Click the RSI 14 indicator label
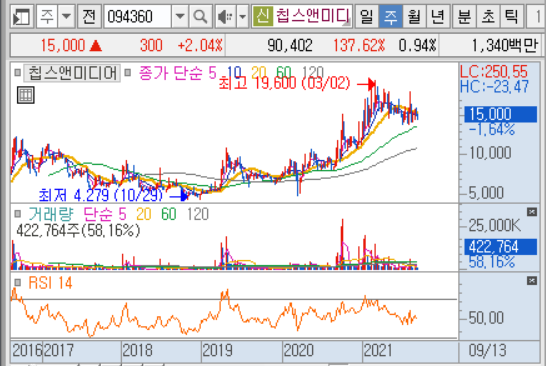Screen dimensions: 546x366 click(x=50, y=283)
